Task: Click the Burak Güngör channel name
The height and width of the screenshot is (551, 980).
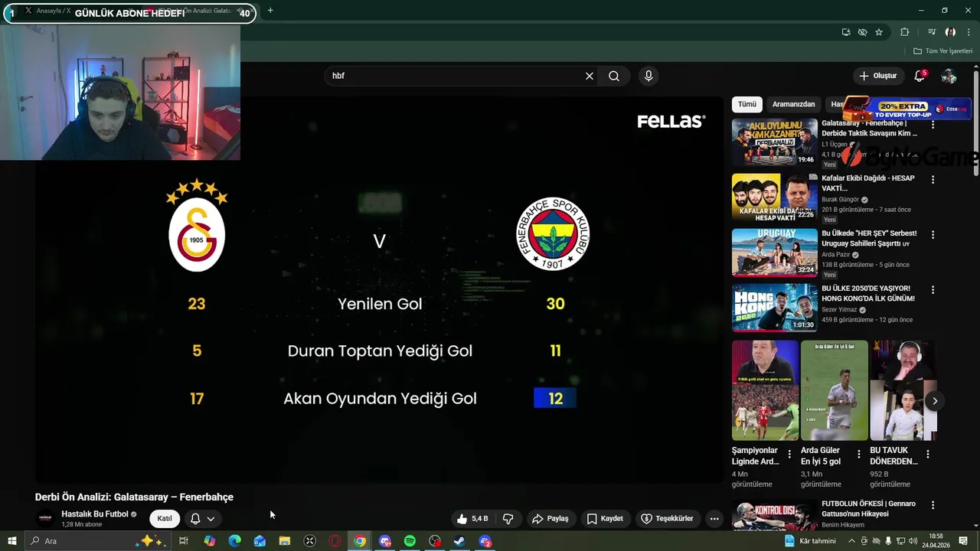Action: tap(840, 200)
